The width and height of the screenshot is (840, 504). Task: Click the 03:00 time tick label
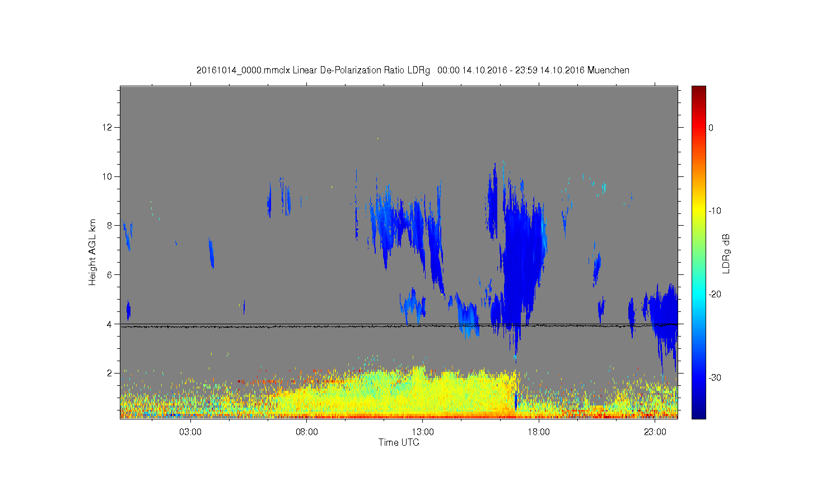190,432
